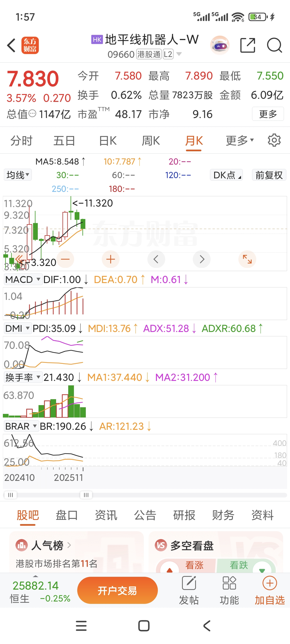Tap 人气榜 ranking icon

click(22, 545)
